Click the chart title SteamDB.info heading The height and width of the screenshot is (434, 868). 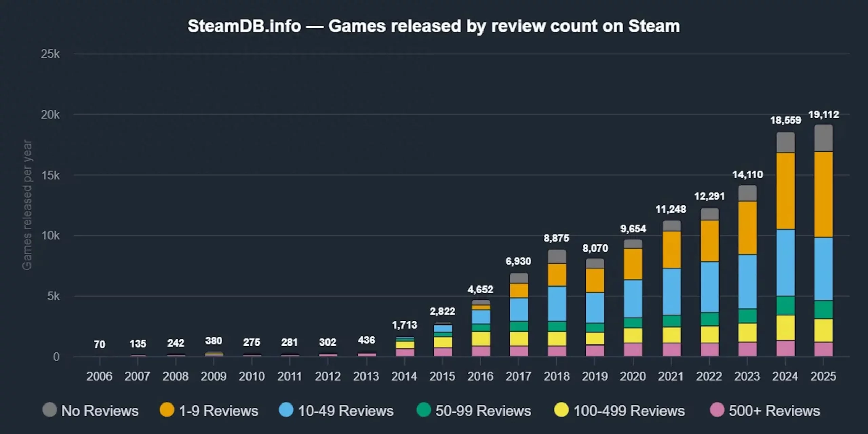434,25
